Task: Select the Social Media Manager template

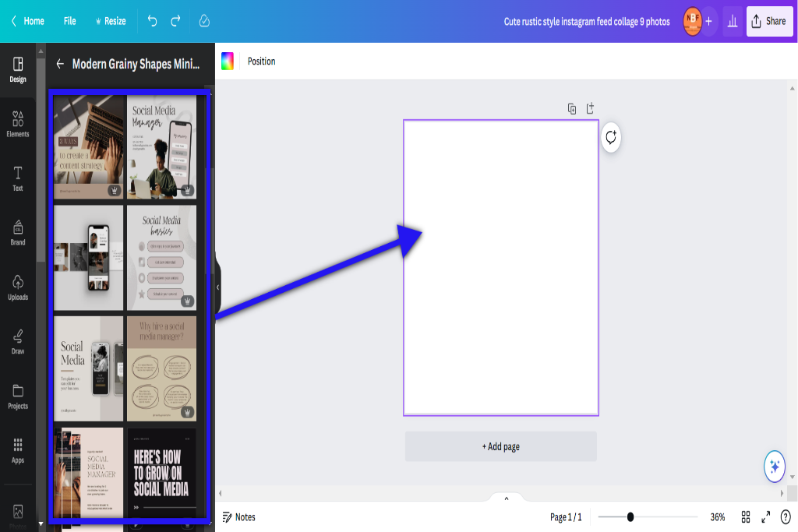Action: click(161, 147)
